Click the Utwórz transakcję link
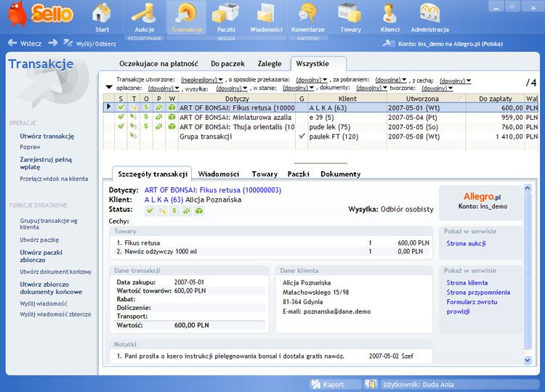The width and height of the screenshot is (545, 392). 47,136
